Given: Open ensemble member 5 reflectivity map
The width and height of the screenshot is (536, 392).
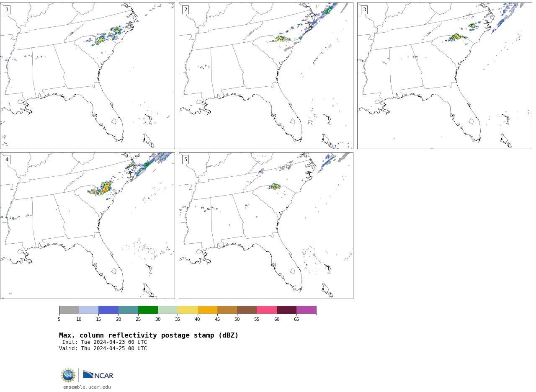Looking at the screenshot, I should click(x=266, y=226).
